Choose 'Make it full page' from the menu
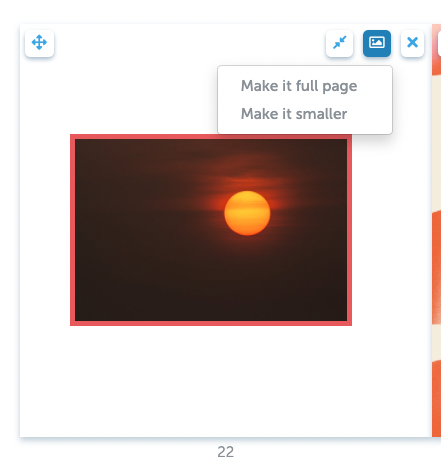Image resolution: width=441 pixels, height=470 pixels. pos(299,86)
